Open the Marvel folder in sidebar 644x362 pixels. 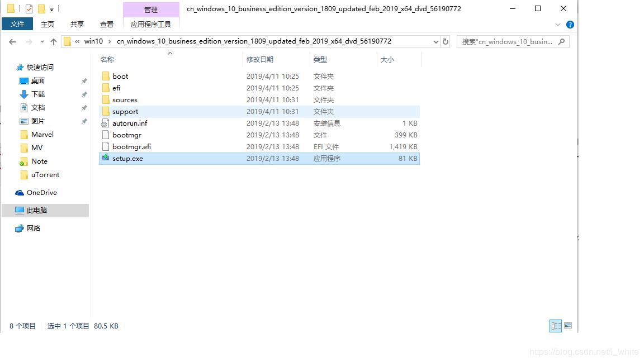(x=42, y=135)
